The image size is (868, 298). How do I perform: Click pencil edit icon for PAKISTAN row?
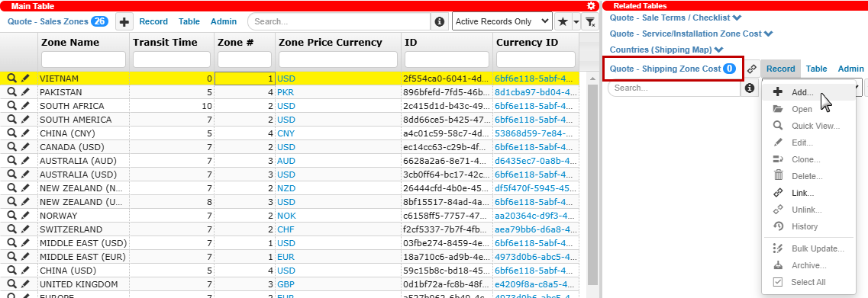point(25,92)
